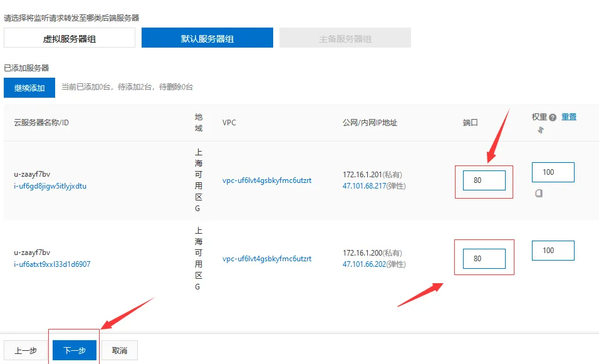This screenshot has width=599, height=364.
Task: Select the 虚拟服务器组 tab
Action: pyautogui.click(x=70, y=38)
